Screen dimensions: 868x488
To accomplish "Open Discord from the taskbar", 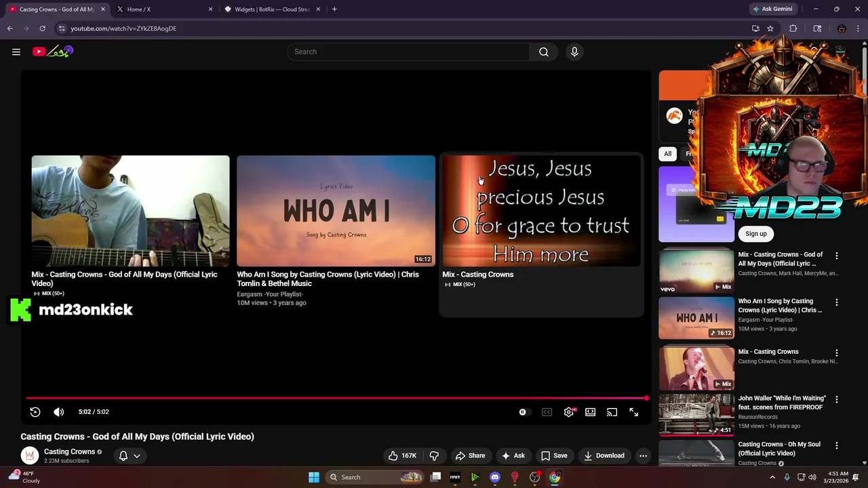I will 495,477.
